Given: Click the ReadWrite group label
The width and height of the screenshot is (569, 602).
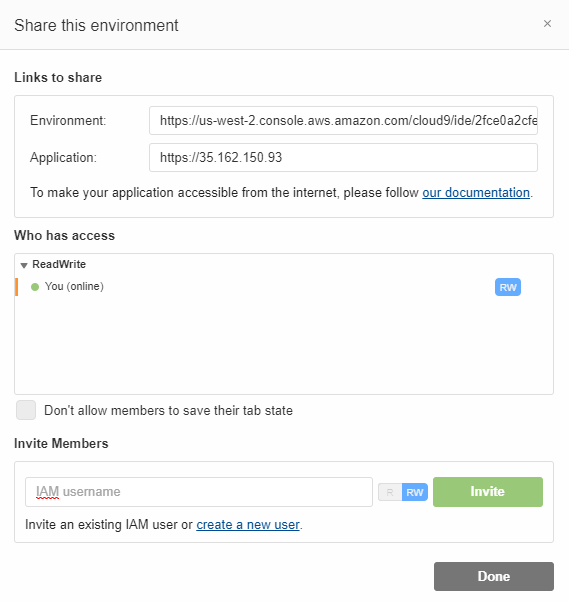Looking at the screenshot, I should (x=59, y=265).
